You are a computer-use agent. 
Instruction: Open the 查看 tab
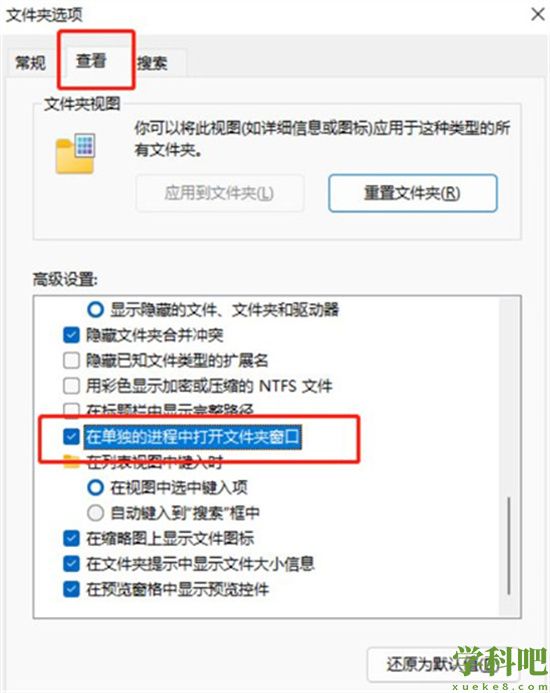pos(91,61)
